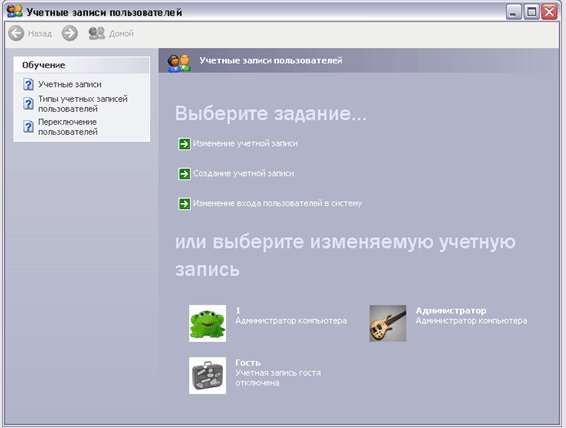Open the Учетные записи help topic
This screenshot has height=428, width=566.
click(x=70, y=84)
